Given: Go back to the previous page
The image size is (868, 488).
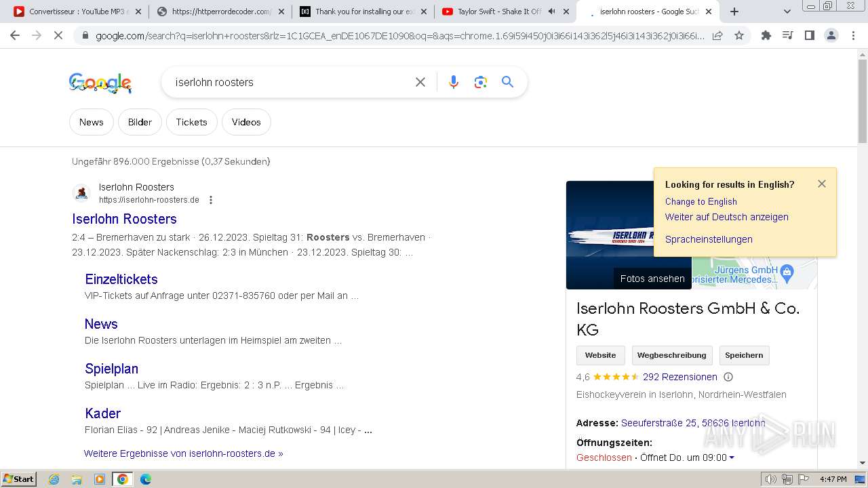Looking at the screenshot, I should 15,35.
